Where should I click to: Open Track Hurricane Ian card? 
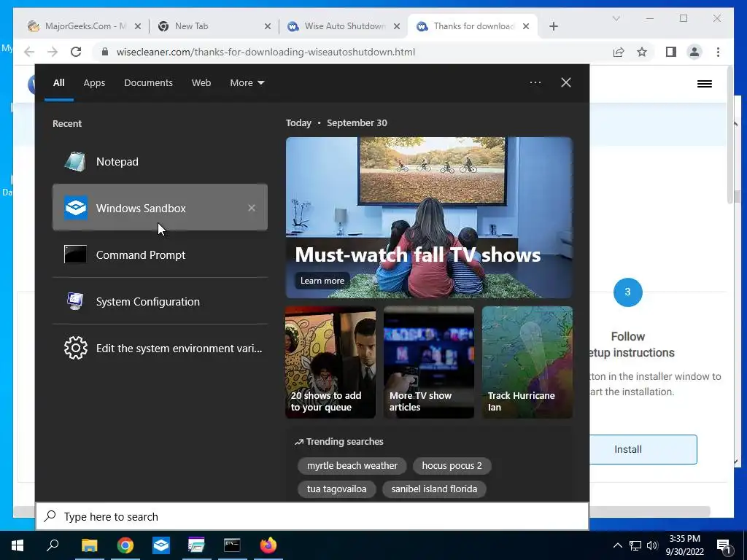pyautogui.click(x=527, y=362)
